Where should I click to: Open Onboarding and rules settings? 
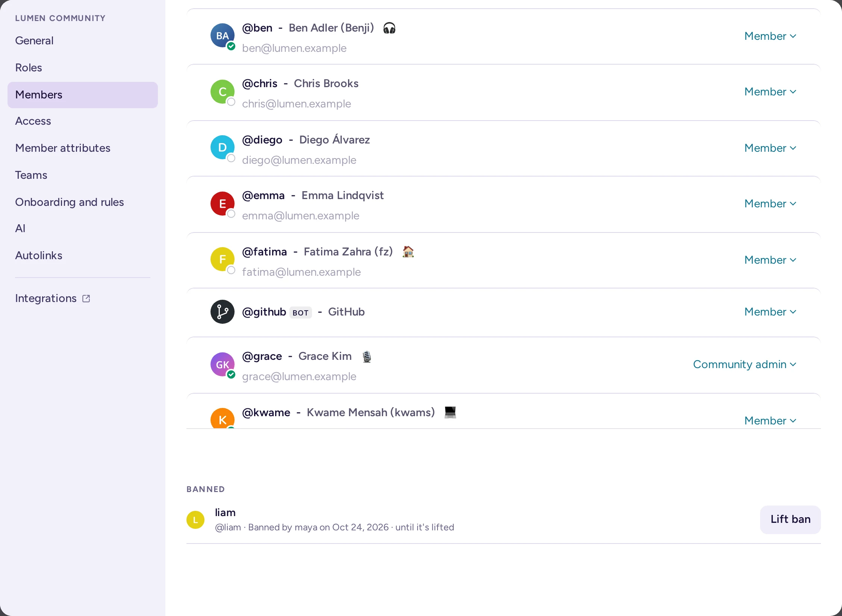[x=83, y=202]
